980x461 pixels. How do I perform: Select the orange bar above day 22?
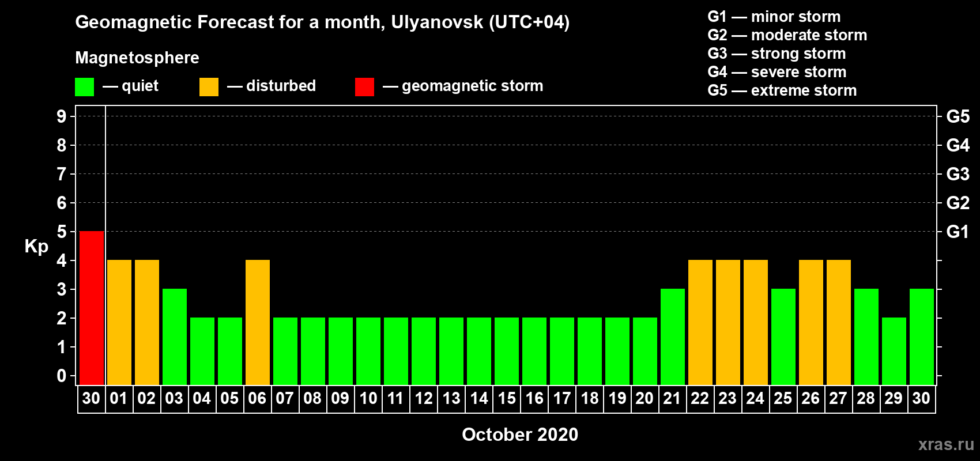(x=700, y=322)
